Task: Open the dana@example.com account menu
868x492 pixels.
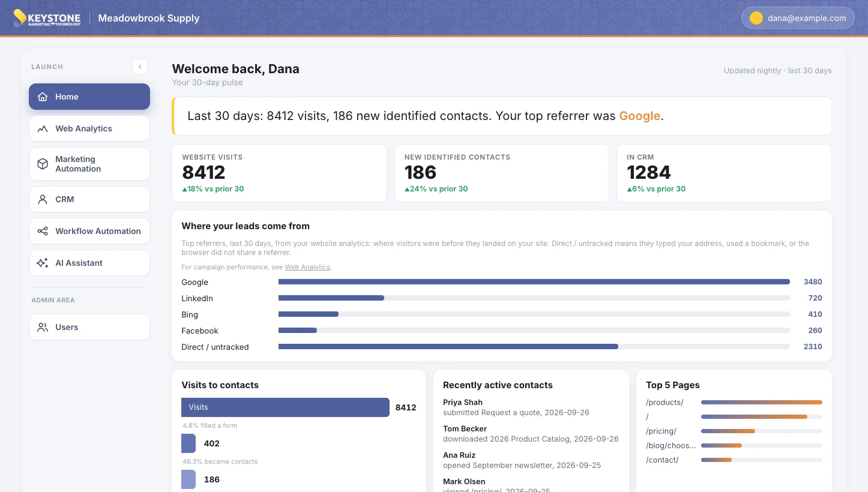Action: pyautogui.click(x=798, y=18)
